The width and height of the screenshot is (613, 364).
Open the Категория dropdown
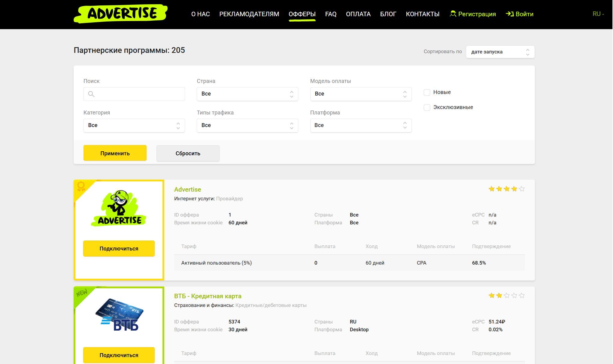click(134, 125)
